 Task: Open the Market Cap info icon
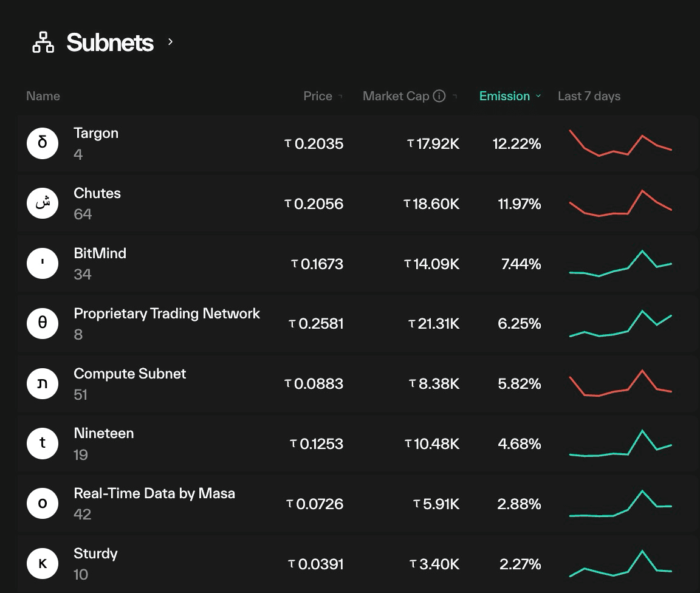click(439, 96)
